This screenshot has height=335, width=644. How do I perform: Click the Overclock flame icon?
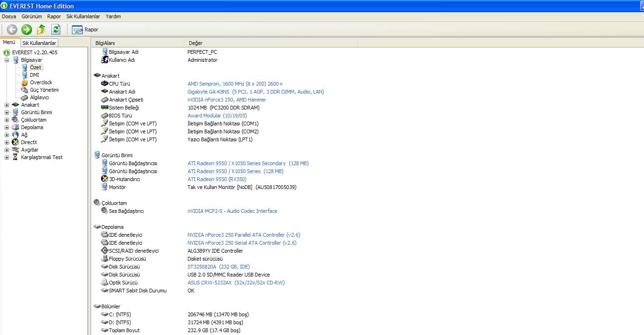[x=25, y=82]
